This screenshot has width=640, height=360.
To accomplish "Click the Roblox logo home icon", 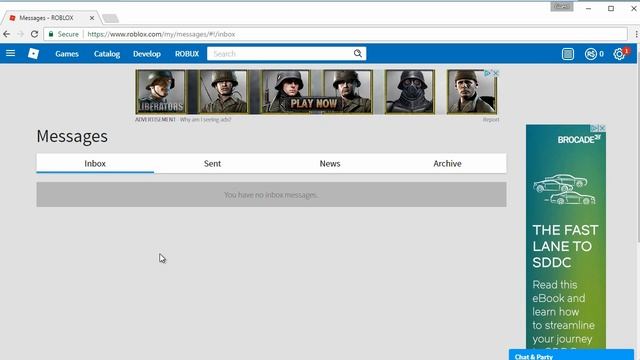I will pyautogui.click(x=33, y=53).
